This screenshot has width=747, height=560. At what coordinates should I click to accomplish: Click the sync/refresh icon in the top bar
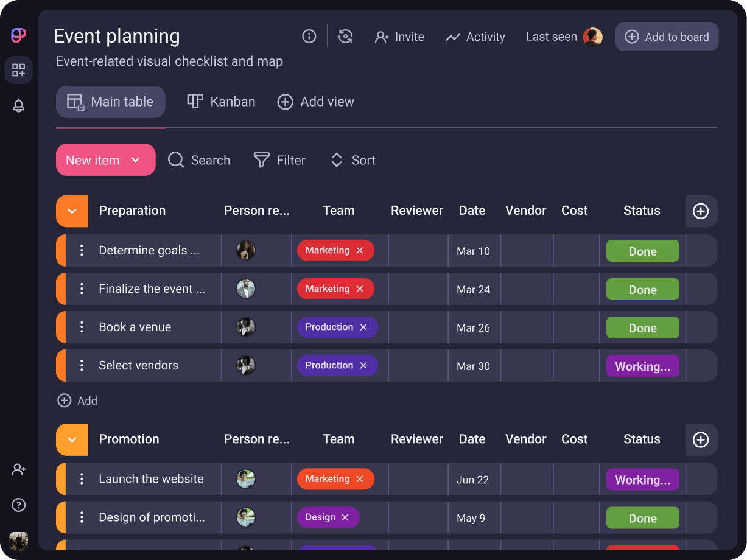click(346, 36)
